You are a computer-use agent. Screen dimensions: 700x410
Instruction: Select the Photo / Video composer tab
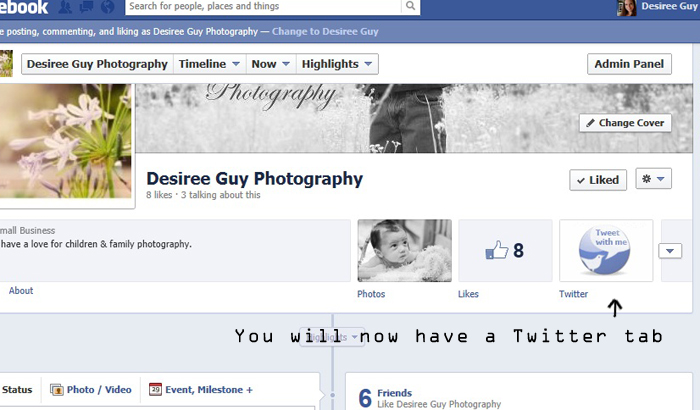coord(91,390)
